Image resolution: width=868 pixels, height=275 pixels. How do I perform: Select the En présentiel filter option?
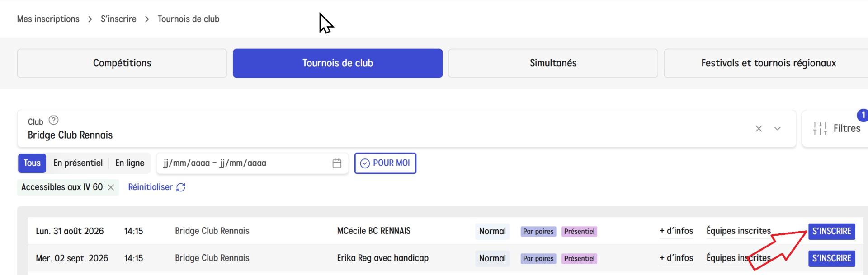pyautogui.click(x=78, y=163)
